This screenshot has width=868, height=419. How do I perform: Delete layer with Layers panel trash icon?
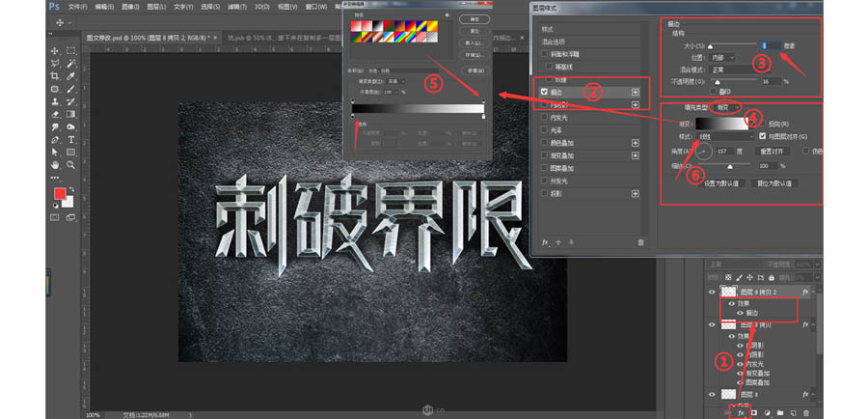(x=806, y=413)
